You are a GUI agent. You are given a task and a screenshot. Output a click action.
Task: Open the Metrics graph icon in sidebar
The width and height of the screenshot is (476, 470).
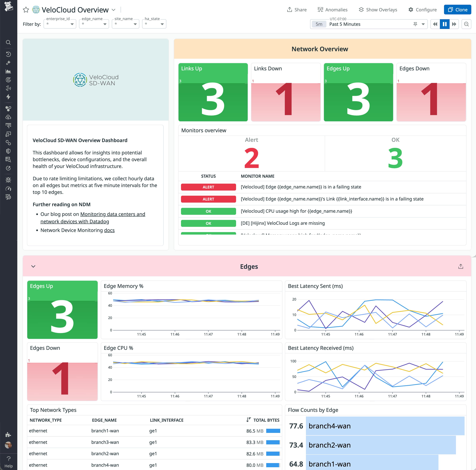click(x=8, y=71)
